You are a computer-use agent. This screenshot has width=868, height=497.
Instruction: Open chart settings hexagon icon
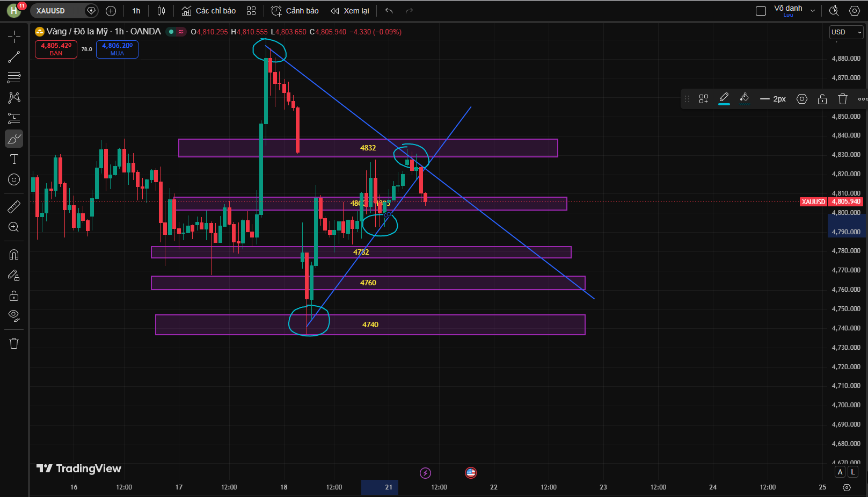855,11
